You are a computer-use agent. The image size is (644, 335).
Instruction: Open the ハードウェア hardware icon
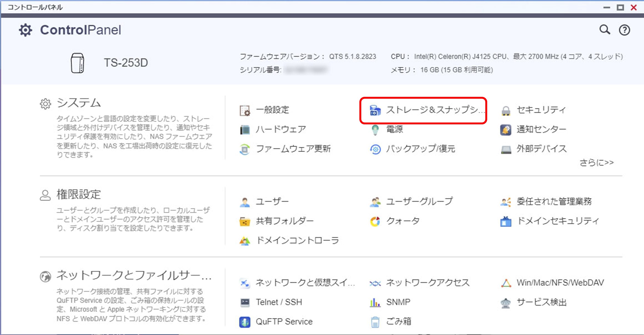pyautogui.click(x=245, y=129)
